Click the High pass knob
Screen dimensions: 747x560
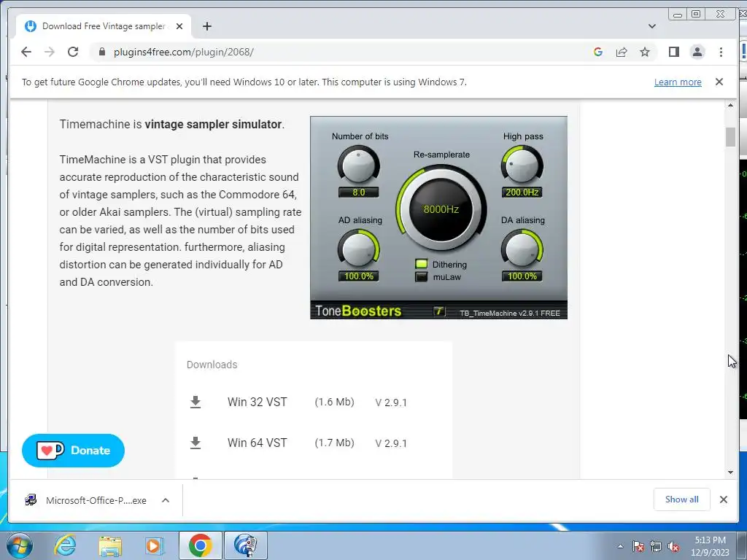click(x=522, y=165)
